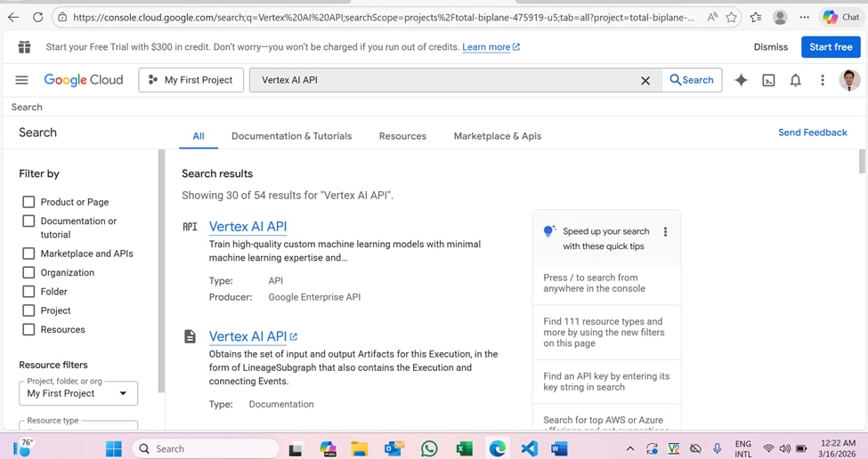The height and width of the screenshot is (459, 868).
Task: Open the favorites list icon
Action: (756, 17)
